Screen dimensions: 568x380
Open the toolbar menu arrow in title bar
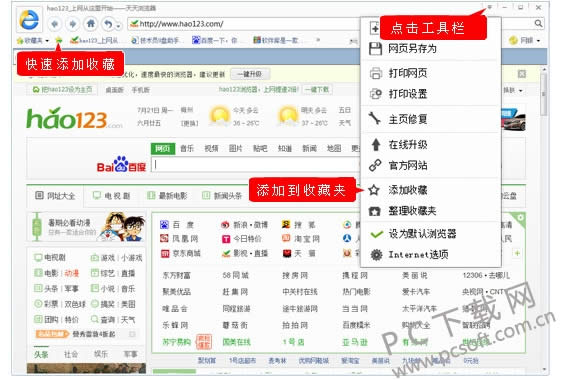pyautogui.click(x=489, y=7)
